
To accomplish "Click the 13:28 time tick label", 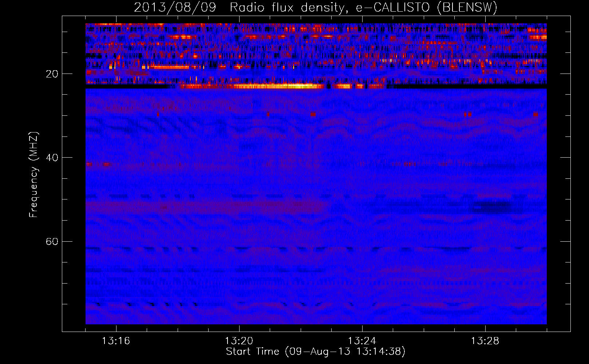I will click(x=485, y=341).
